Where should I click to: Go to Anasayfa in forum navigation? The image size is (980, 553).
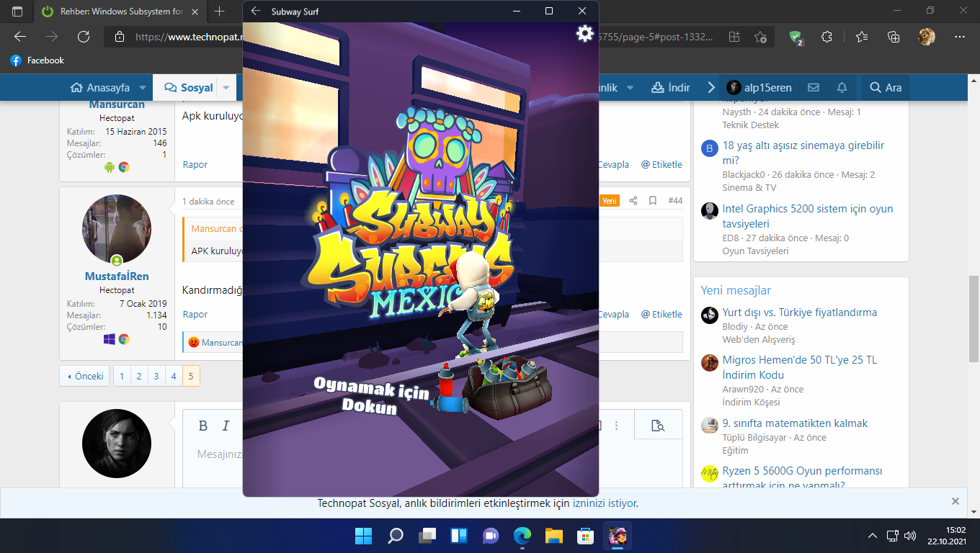(100, 88)
